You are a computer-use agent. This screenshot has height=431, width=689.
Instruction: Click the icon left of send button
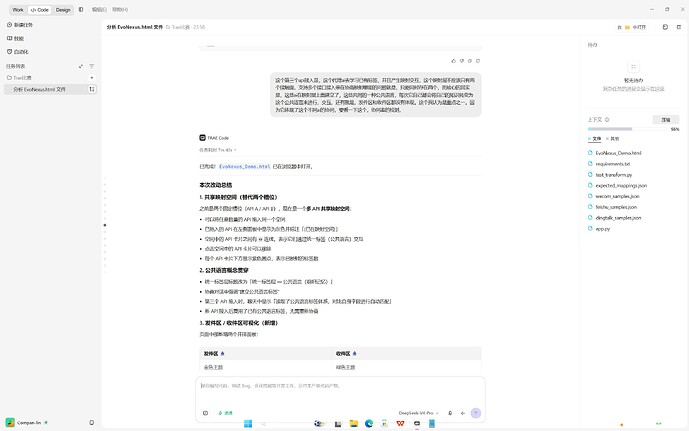463,413
